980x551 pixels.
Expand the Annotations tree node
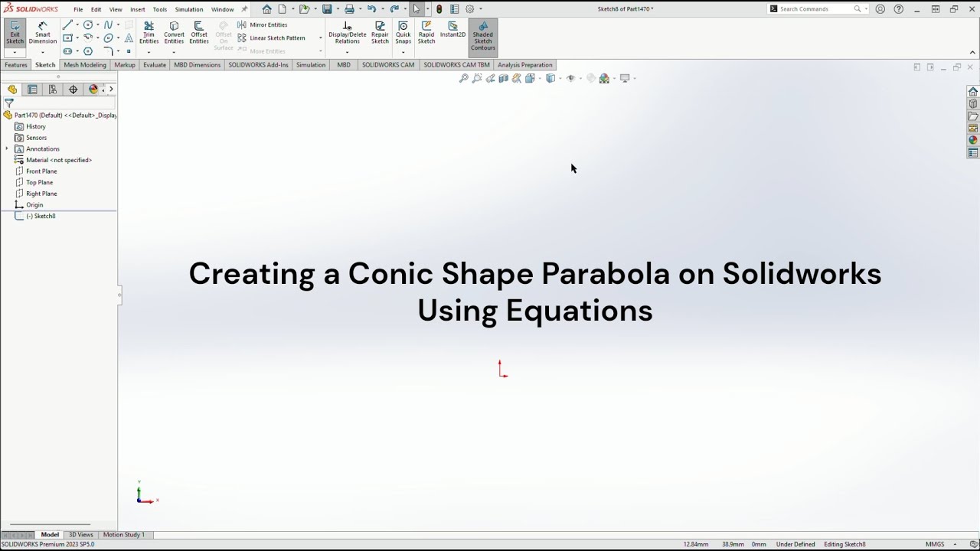click(7, 148)
